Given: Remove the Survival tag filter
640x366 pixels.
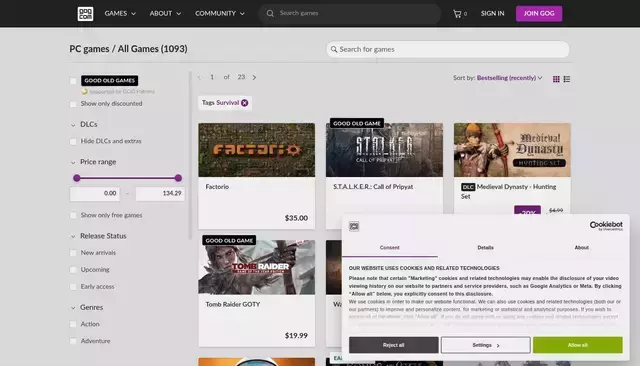Looking at the screenshot, I should 244,103.
